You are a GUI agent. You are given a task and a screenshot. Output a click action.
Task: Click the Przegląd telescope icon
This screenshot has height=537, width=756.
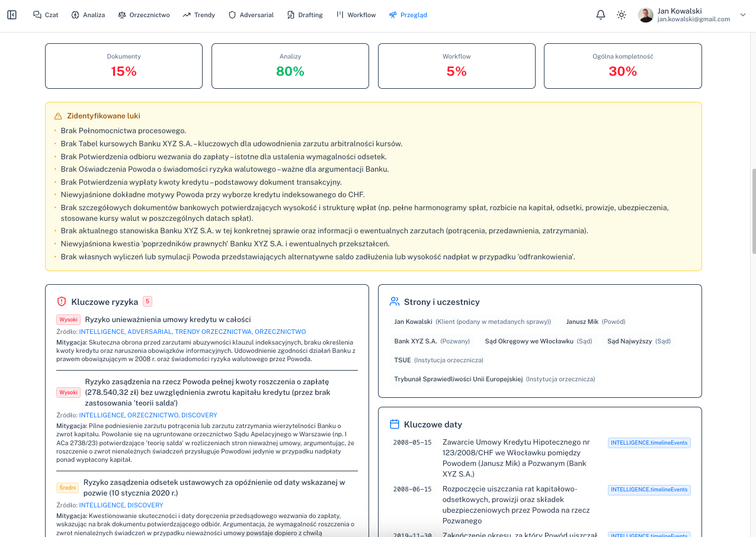(x=393, y=15)
